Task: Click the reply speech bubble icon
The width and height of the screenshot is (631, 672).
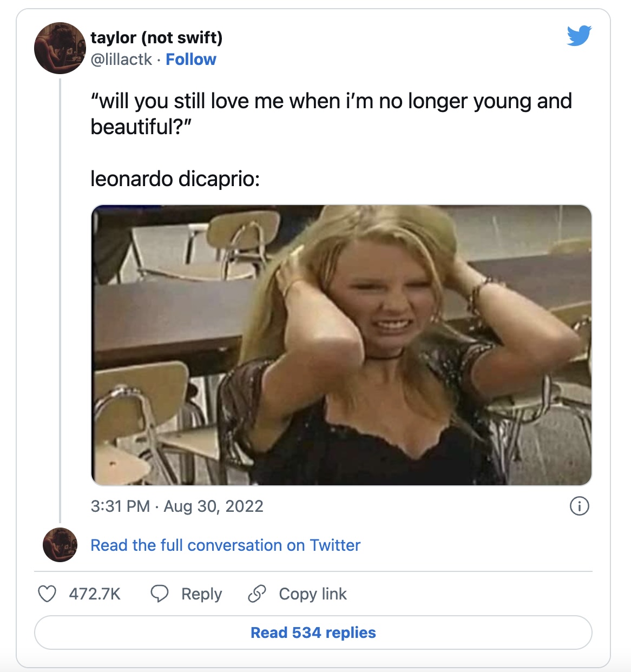Action: [159, 594]
